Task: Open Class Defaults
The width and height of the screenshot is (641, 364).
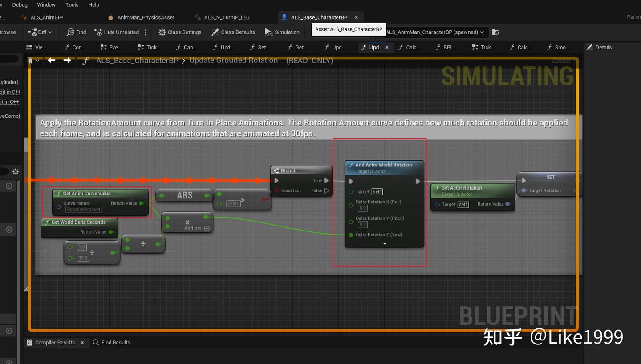Action: pos(233,32)
